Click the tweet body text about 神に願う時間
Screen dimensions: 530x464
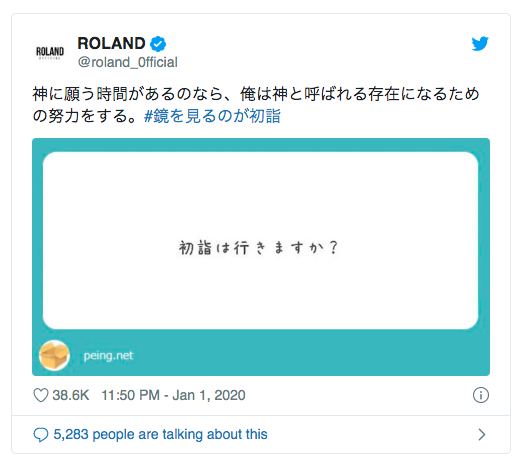(x=256, y=94)
